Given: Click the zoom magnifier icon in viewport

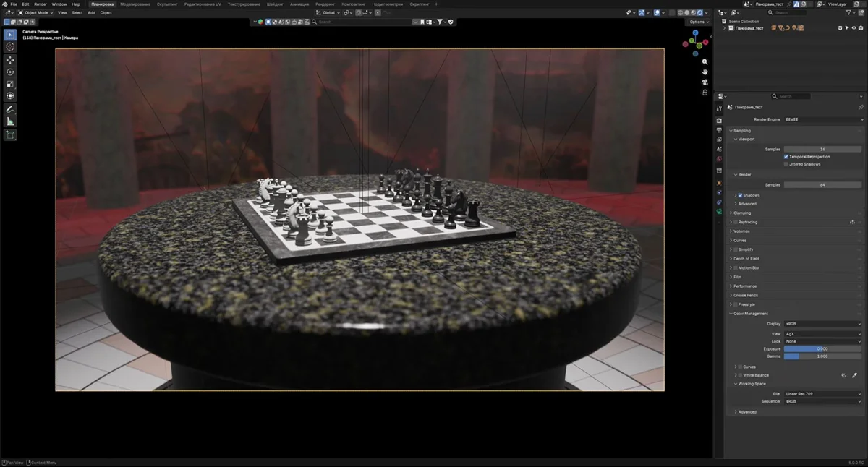Looking at the screenshot, I should click(705, 61).
